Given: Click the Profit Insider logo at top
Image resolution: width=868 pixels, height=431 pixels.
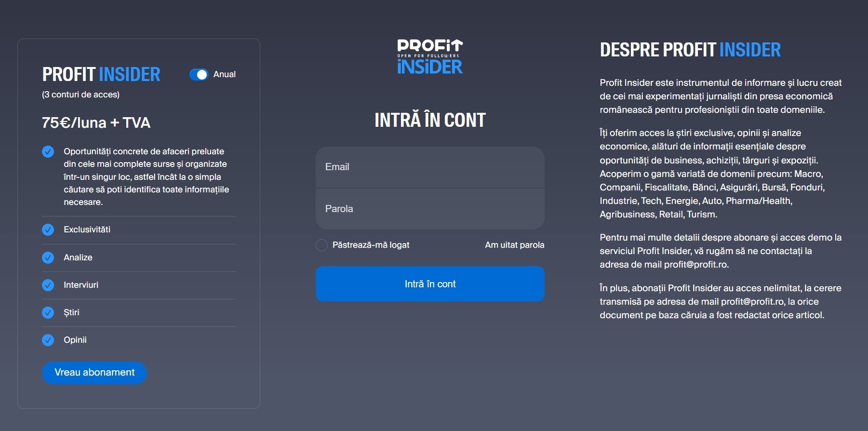Looking at the screenshot, I should coord(429,57).
